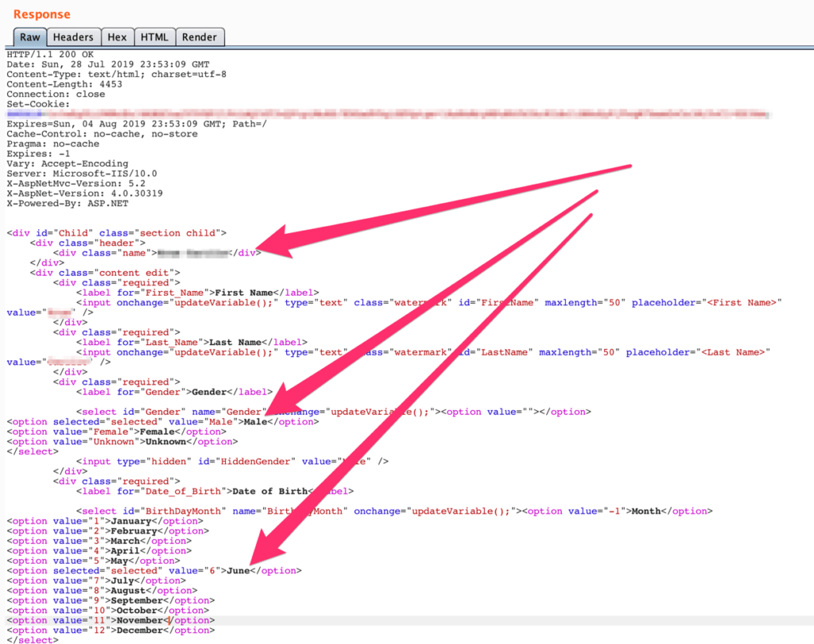Click the "October" option line
The image size is (814, 644).
click(x=108, y=611)
